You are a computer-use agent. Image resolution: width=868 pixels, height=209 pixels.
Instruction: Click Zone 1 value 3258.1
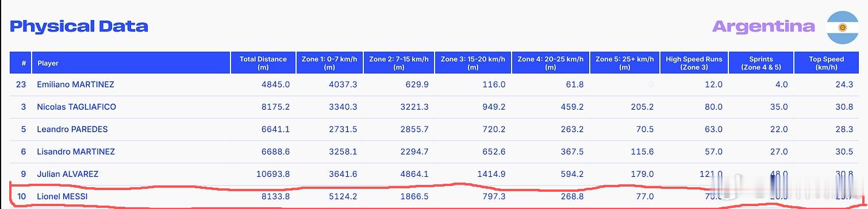[343, 152]
